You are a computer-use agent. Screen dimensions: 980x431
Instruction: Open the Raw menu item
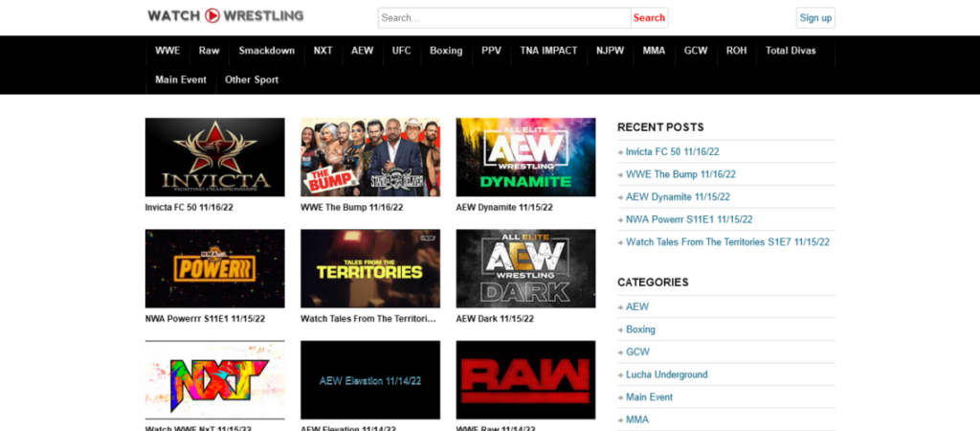pyautogui.click(x=210, y=51)
